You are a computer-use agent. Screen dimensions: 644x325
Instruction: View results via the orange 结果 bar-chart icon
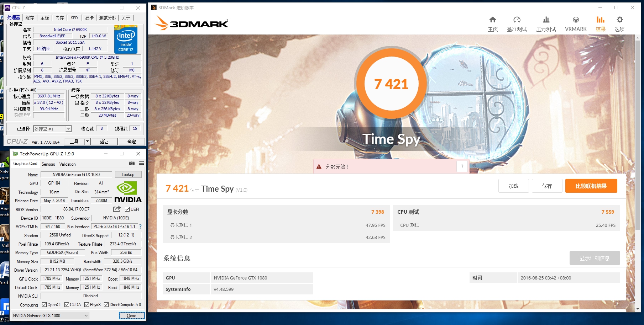[x=600, y=20]
